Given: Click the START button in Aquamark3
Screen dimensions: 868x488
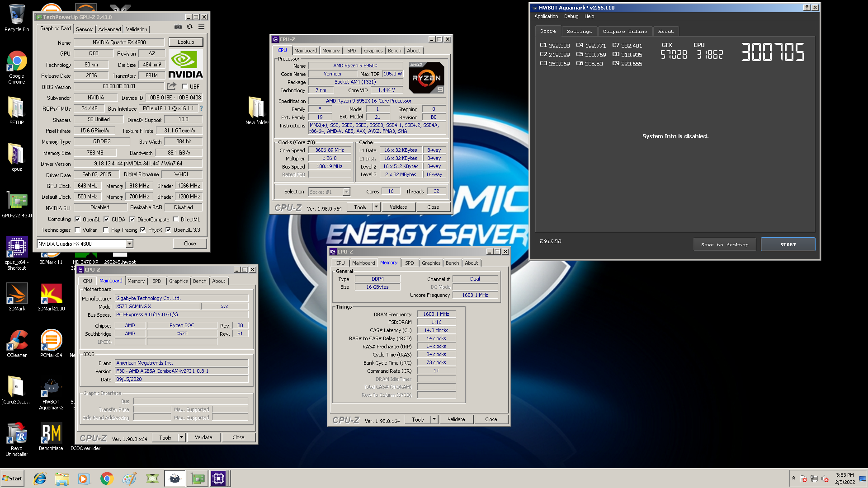Looking at the screenshot, I should pos(788,244).
